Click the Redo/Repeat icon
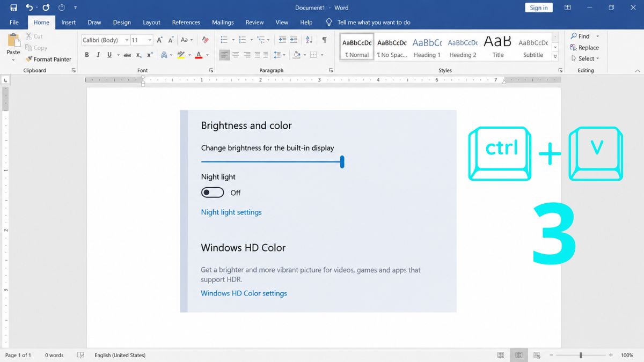 click(46, 8)
